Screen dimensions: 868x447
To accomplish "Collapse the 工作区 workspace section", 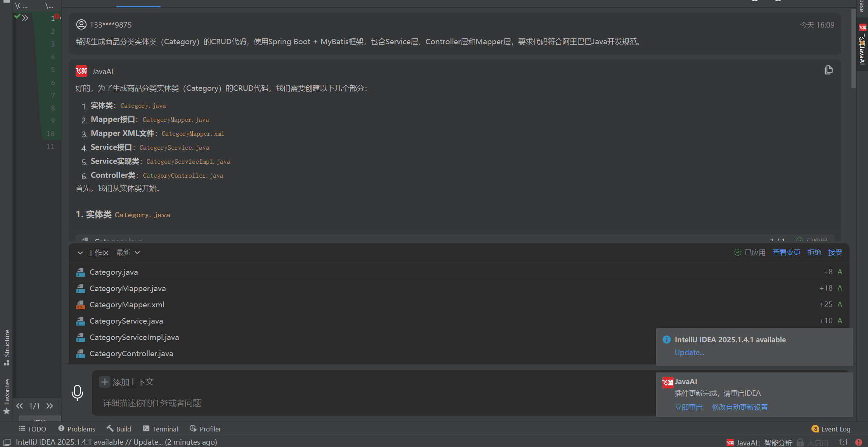I will (x=80, y=253).
